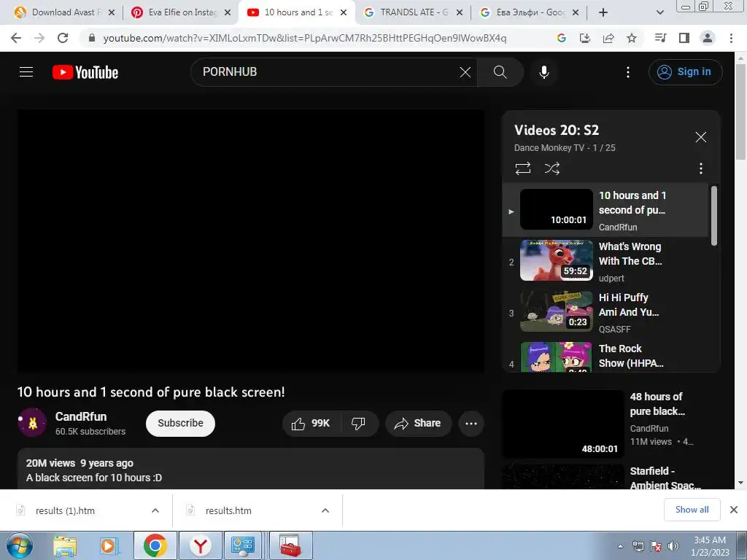Play The Rock Show (HHPA... playlist item
This screenshot has height=560, width=747.
[605, 356]
